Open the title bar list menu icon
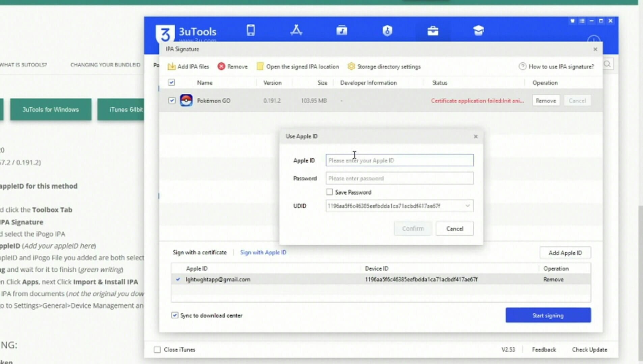Screen dimensions: 643x364 tap(582, 21)
